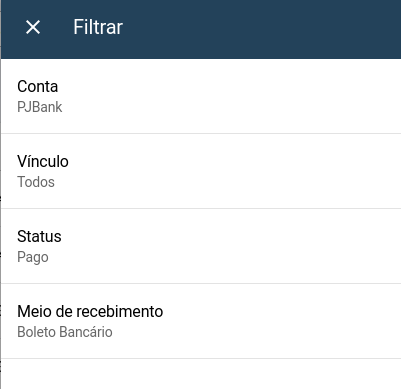Change the Boleto Bancário payment method
Viewport: 401px width, 389px height.
(x=65, y=332)
